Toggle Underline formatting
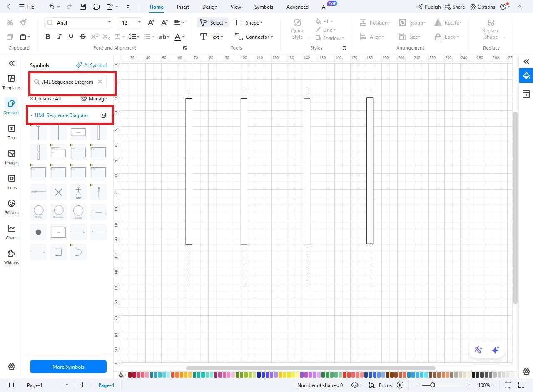 71,37
